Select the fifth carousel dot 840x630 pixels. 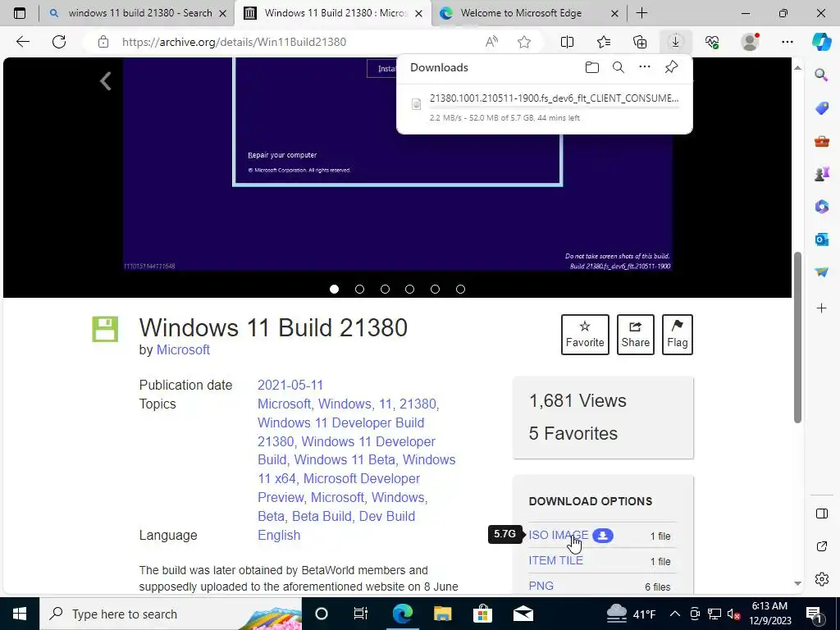pyautogui.click(x=435, y=290)
